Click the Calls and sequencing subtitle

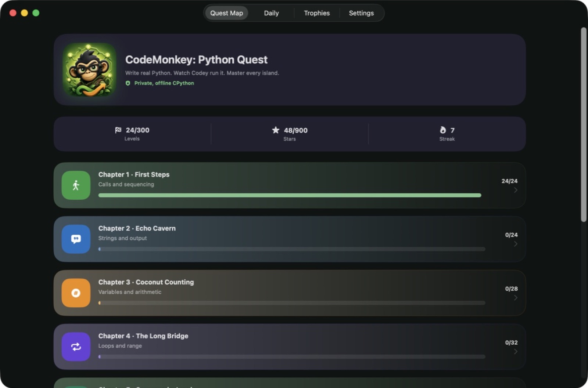pos(126,184)
